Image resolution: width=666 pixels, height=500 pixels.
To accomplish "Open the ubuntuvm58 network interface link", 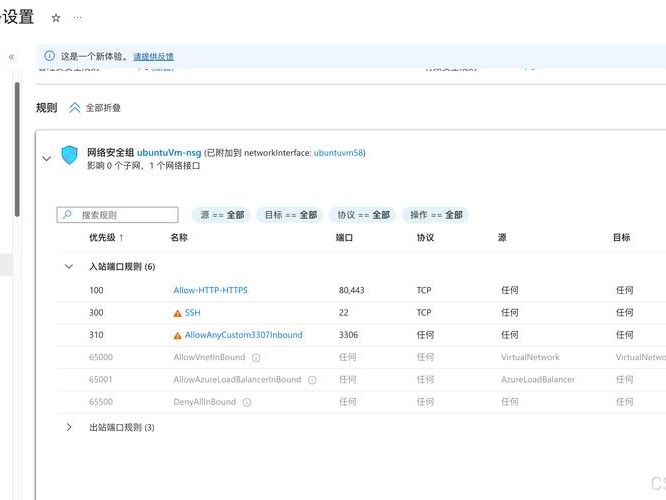I will click(x=339, y=153).
